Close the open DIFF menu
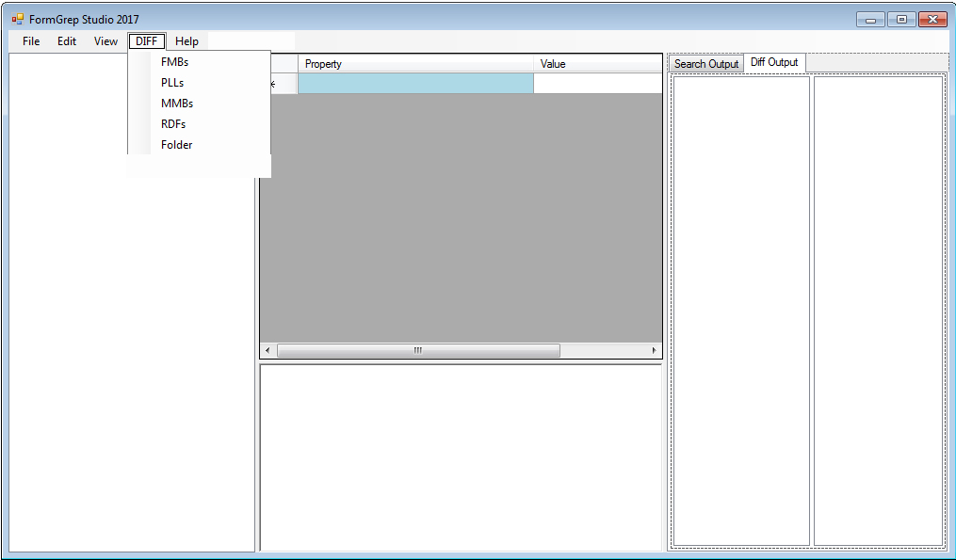Screen dimensions: 956x560 coord(147,41)
